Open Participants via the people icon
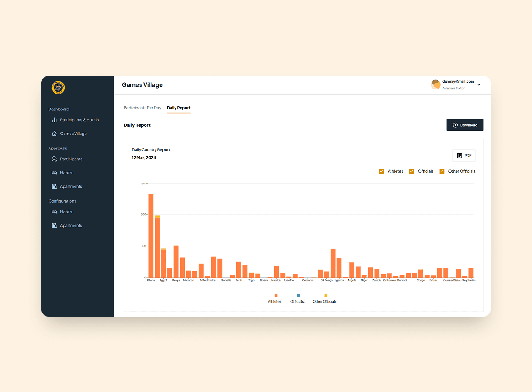Viewport: 532px width, 392px height. coord(54,159)
